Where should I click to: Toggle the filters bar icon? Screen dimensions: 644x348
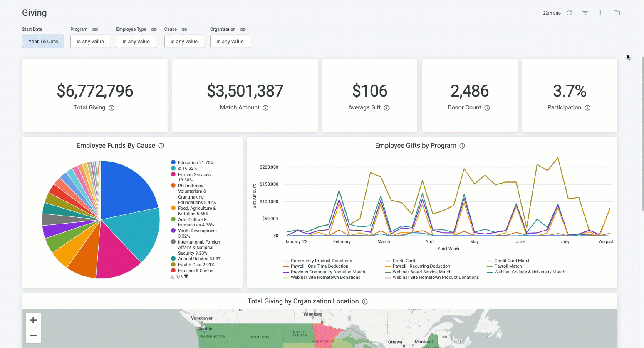click(585, 13)
